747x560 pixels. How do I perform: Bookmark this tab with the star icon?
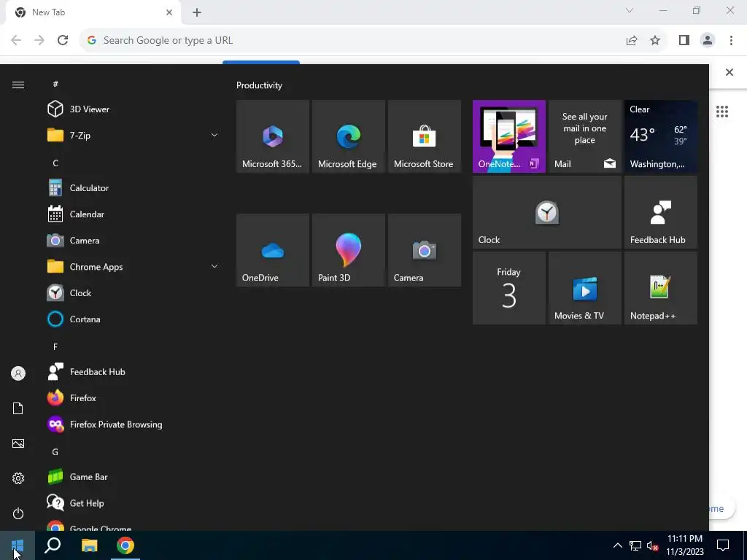pyautogui.click(x=656, y=41)
